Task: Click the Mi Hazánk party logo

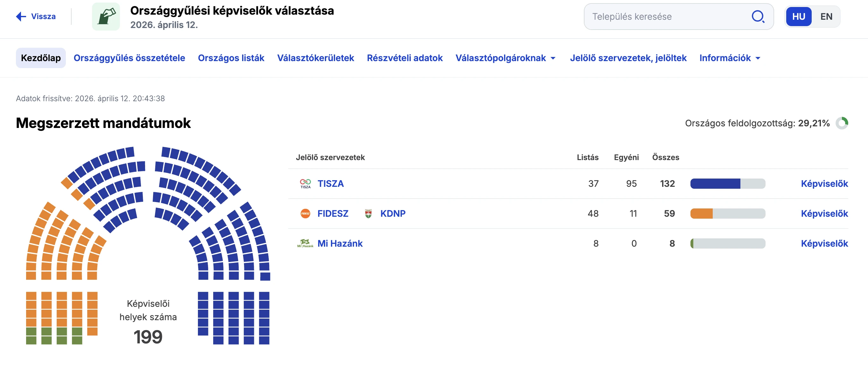Action: pyautogui.click(x=305, y=243)
